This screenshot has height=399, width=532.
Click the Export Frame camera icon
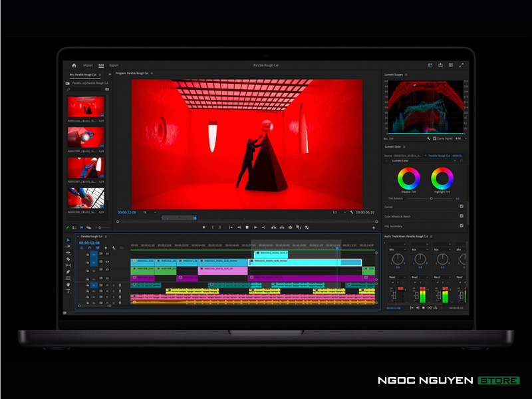[290, 227]
